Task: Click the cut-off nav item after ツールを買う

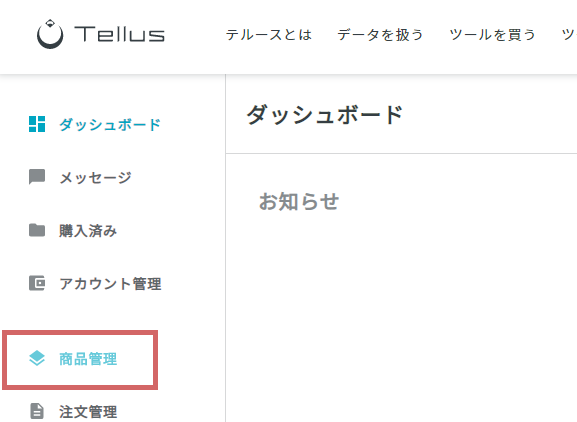Action: (x=569, y=35)
